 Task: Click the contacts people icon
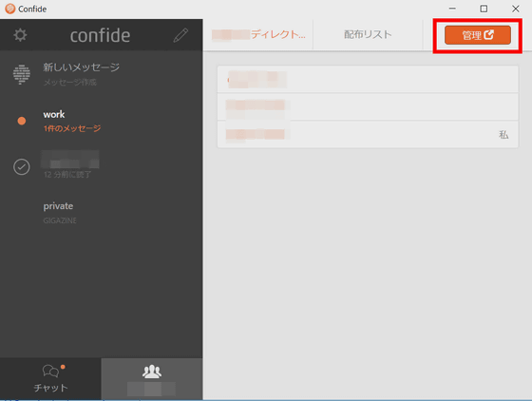click(x=152, y=372)
